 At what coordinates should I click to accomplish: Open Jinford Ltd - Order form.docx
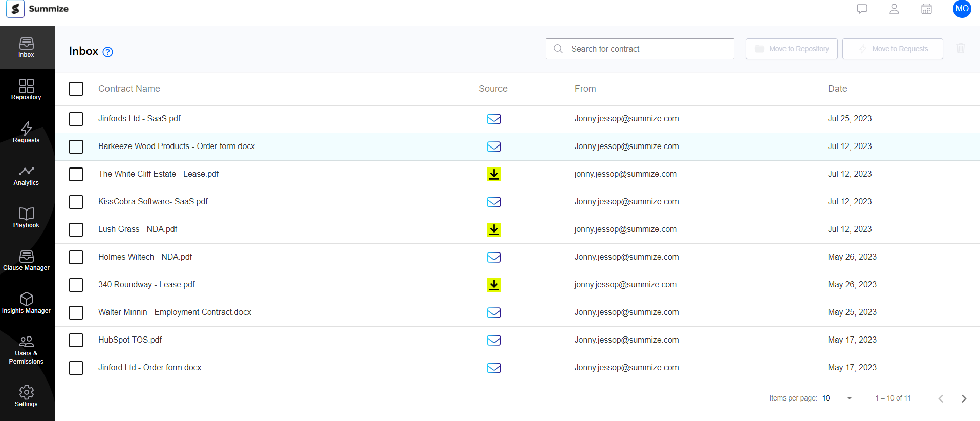pos(150,367)
